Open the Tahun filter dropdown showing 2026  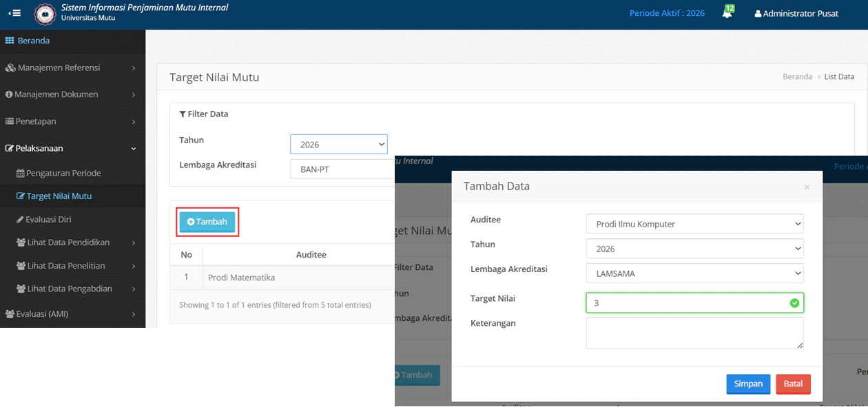[x=339, y=144]
